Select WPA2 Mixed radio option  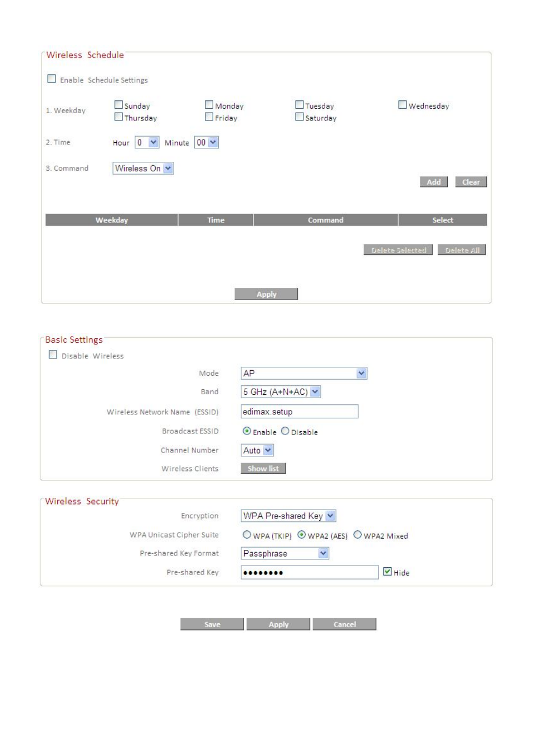[357, 535]
